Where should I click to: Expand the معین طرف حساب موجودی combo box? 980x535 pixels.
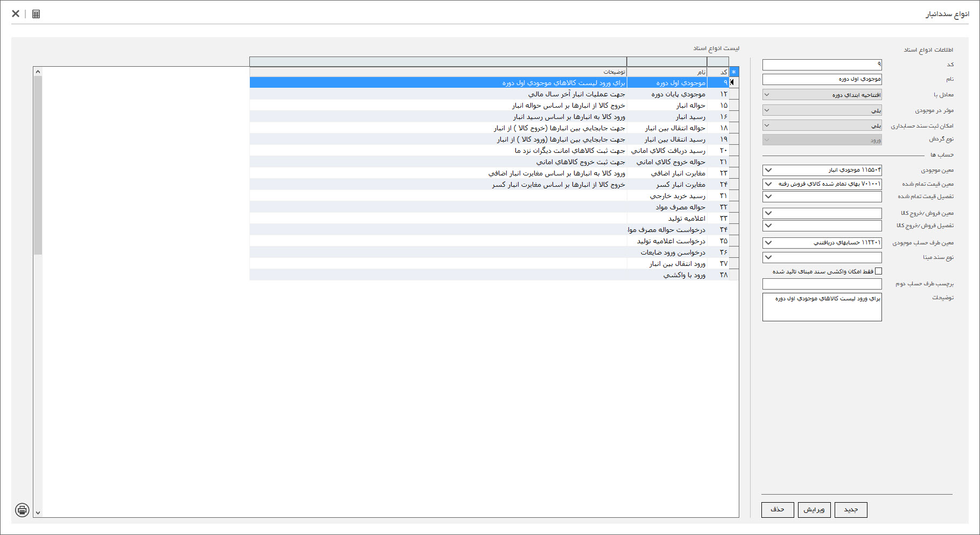[768, 243]
